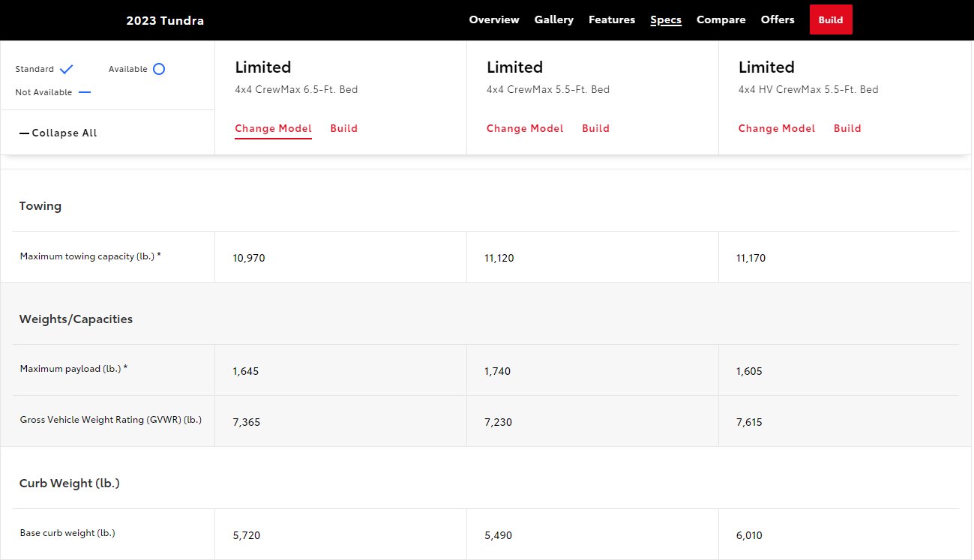Open the Gallery tab
Image resolution: width=974 pixels, height=560 pixels.
click(554, 20)
